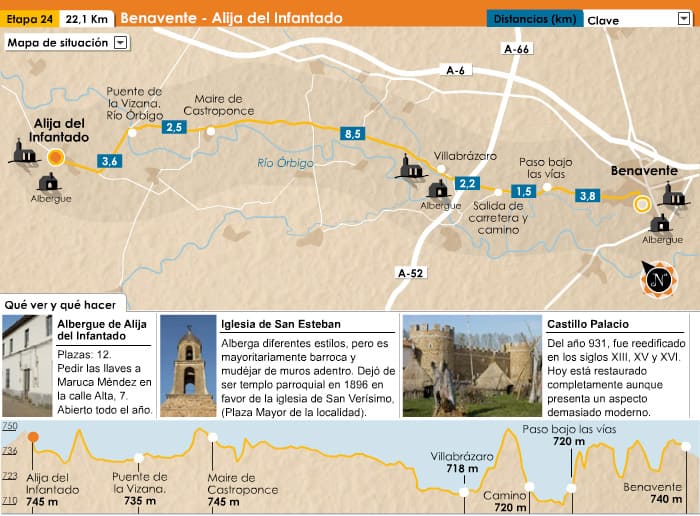The height and width of the screenshot is (516, 700).
Task: Click the 8,5 km distance badge
Action: tap(352, 133)
